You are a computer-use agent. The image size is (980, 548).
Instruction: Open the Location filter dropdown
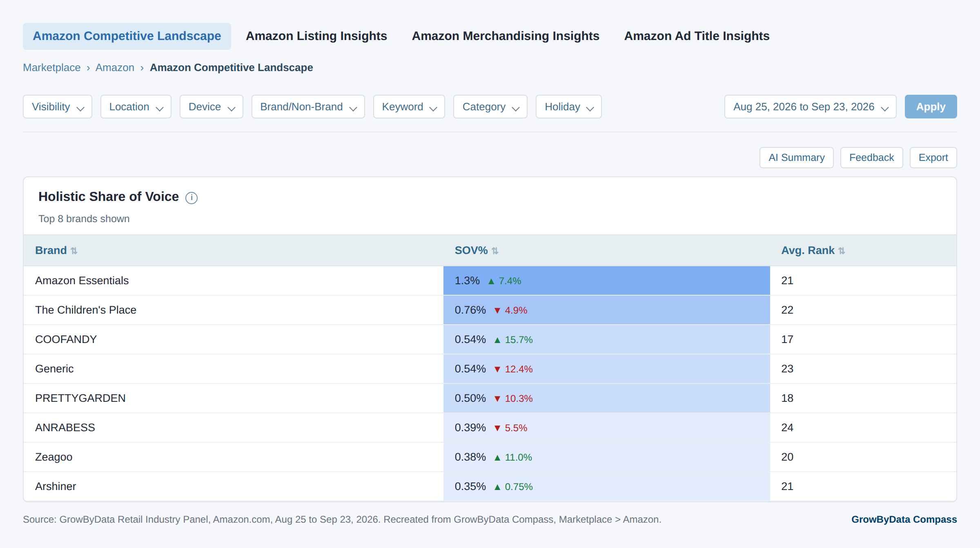coord(136,107)
